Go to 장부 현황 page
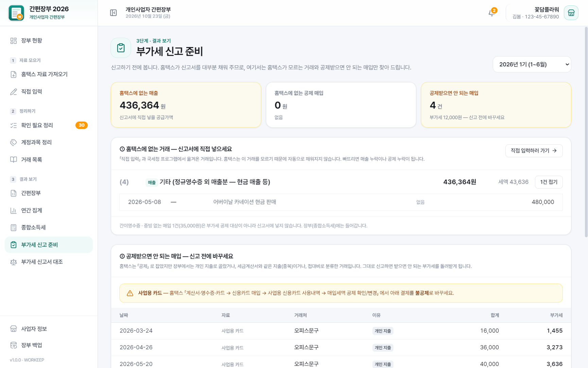588x368 pixels. tap(49, 41)
